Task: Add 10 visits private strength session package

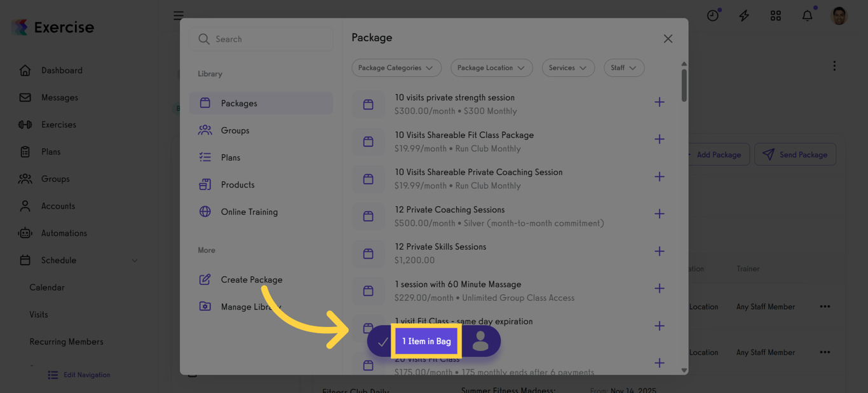Action: (659, 101)
